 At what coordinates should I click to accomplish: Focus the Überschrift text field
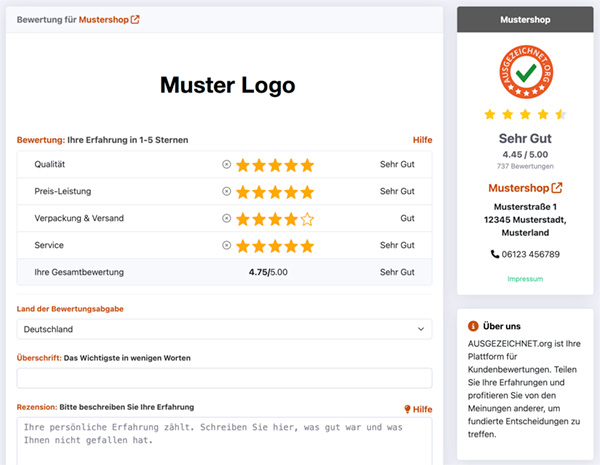click(224, 378)
